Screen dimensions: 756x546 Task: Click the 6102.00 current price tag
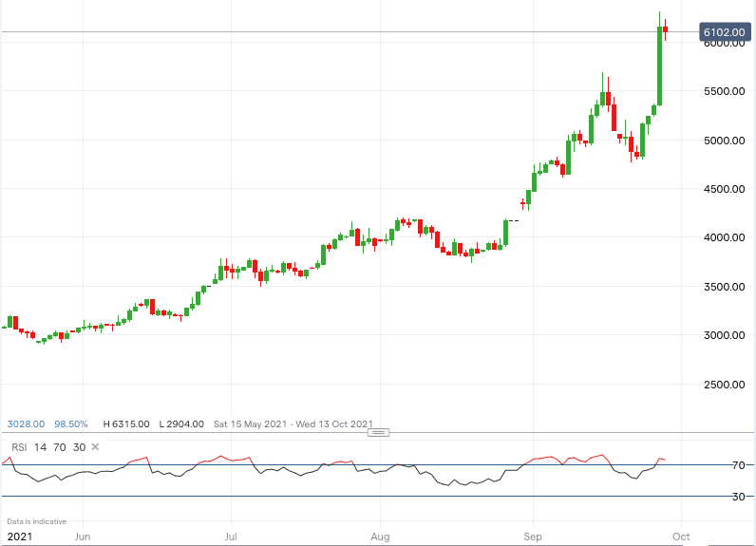[x=723, y=32]
